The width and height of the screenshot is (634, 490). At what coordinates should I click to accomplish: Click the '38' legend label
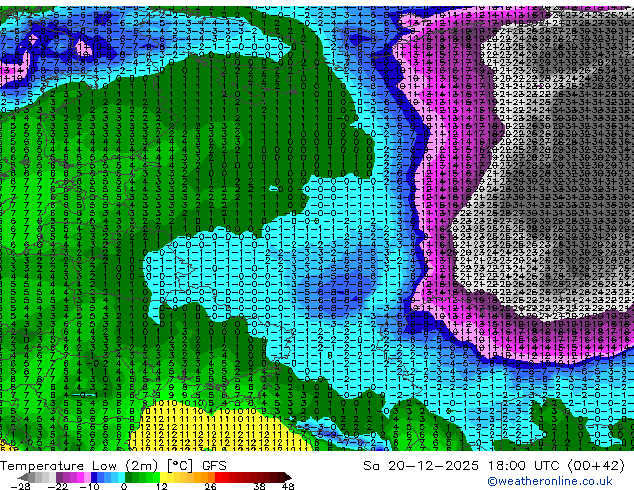(260, 486)
